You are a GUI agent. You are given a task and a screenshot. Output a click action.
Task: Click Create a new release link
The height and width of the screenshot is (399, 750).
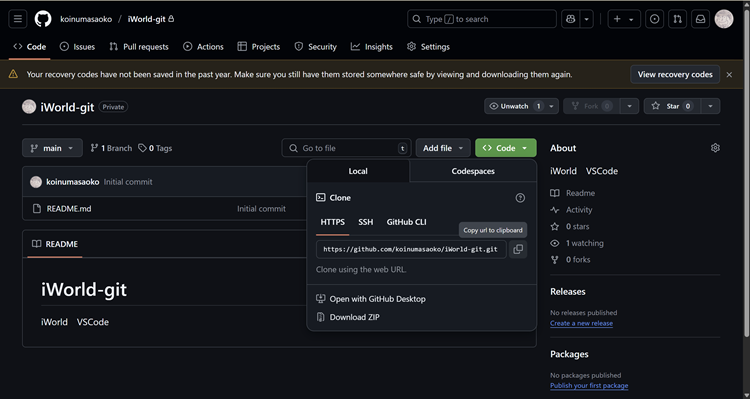pyautogui.click(x=581, y=323)
